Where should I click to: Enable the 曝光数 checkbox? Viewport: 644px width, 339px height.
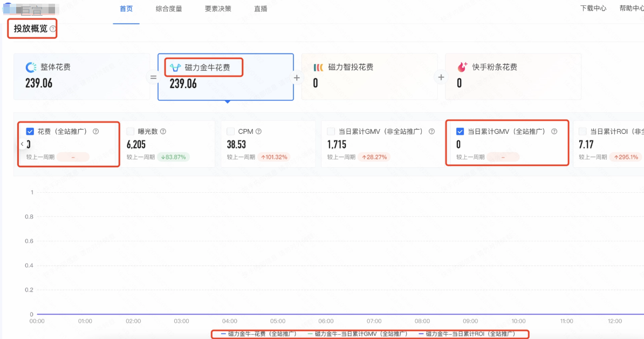click(x=129, y=131)
